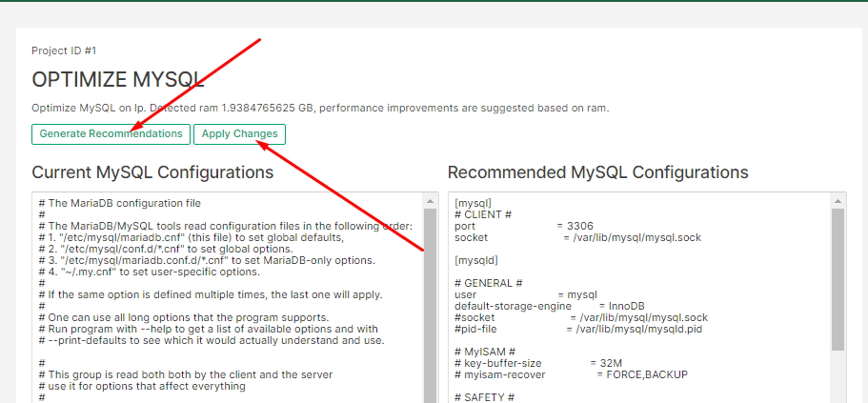Click the '/etc/mysql/conf.d/*.cnf' line

tap(166, 249)
